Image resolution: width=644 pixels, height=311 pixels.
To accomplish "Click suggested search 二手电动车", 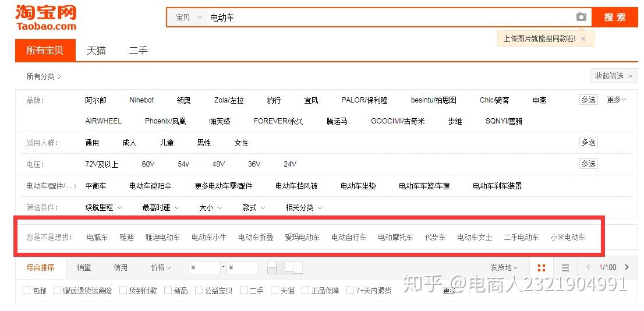I will point(522,238).
